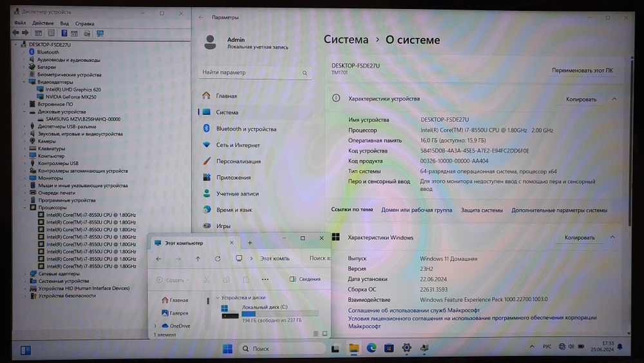Open Учетные записи settings
This screenshot has width=644, height=363.
(x=238, y=193)
